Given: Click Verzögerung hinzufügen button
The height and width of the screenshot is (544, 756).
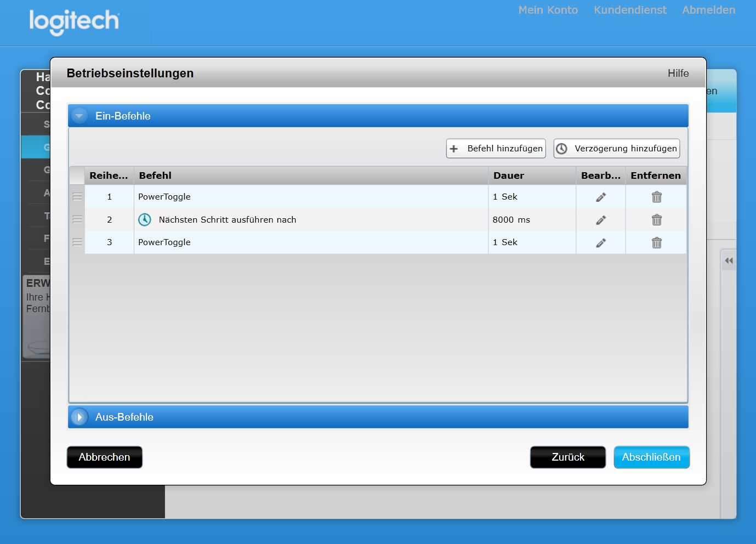Looking at the screenshot, I should tap(617, 149).
